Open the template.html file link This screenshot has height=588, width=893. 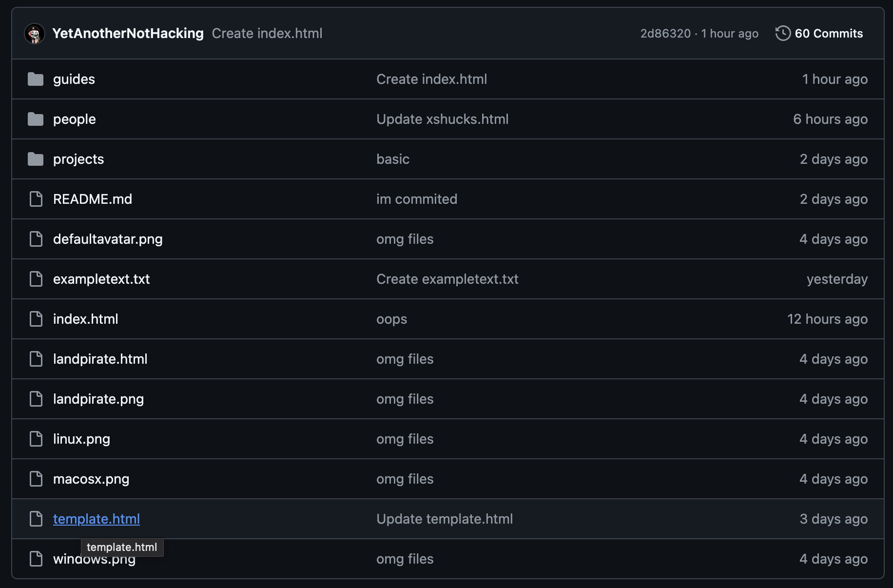(x=97, y=519)
